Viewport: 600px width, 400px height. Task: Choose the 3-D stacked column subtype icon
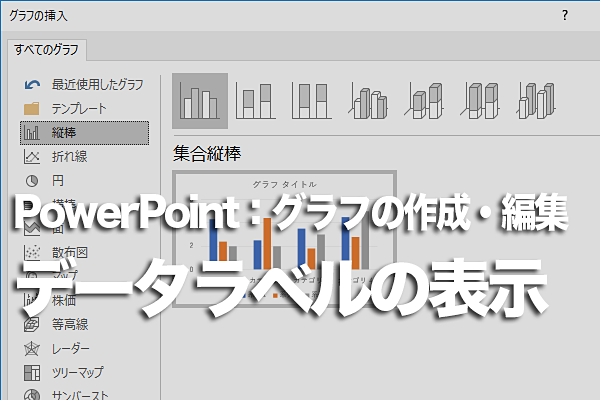(424, 101)
